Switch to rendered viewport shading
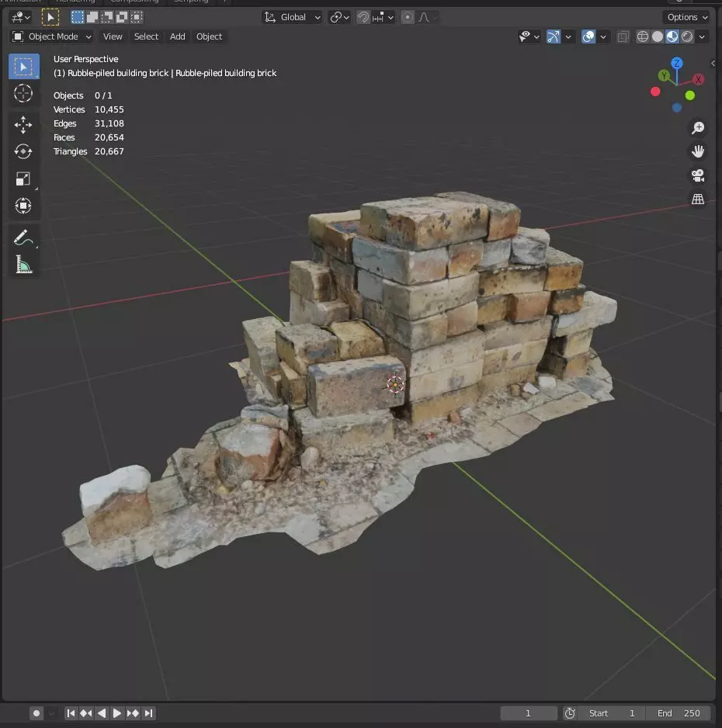This screenshot has width=722, height=728. tap(687, 36)
